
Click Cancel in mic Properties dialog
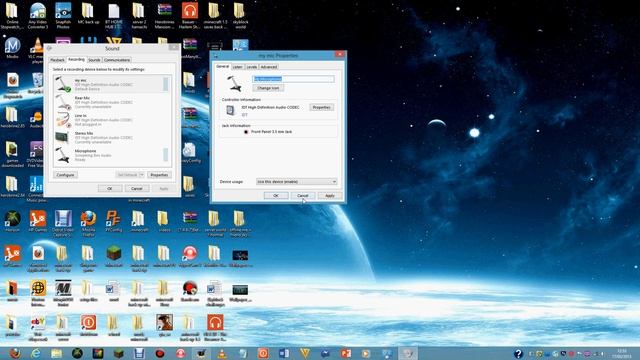coord(302,196)
